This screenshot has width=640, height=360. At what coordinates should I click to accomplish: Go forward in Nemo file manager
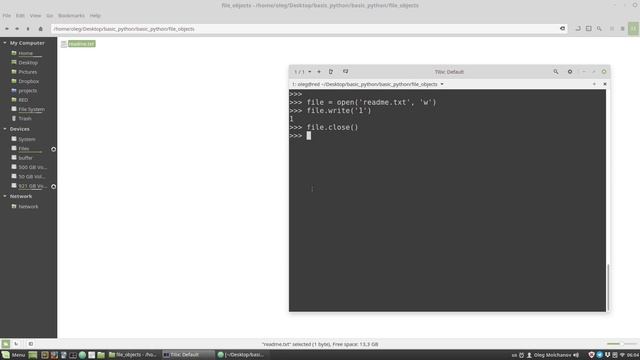pos(17,29)
